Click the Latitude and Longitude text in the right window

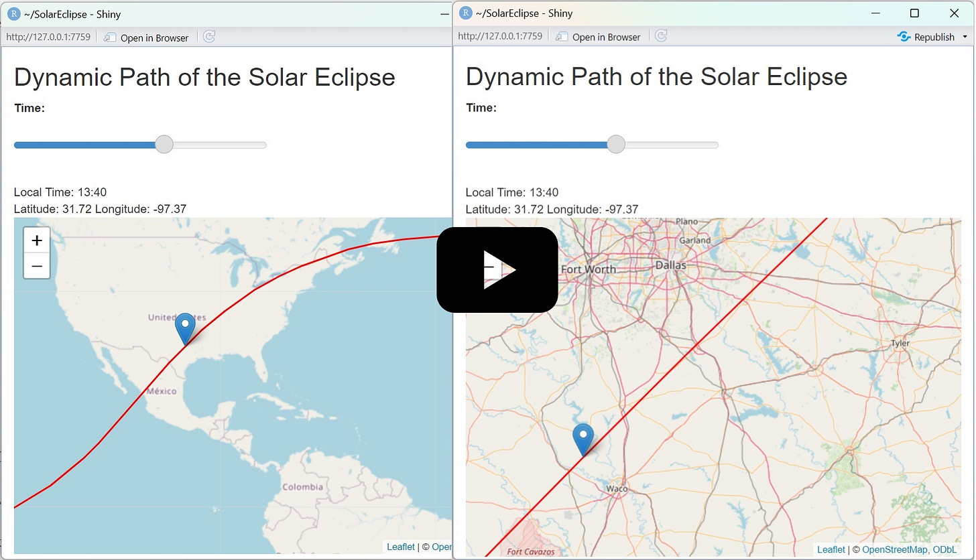pyautogui.click(x=552, y=209)
